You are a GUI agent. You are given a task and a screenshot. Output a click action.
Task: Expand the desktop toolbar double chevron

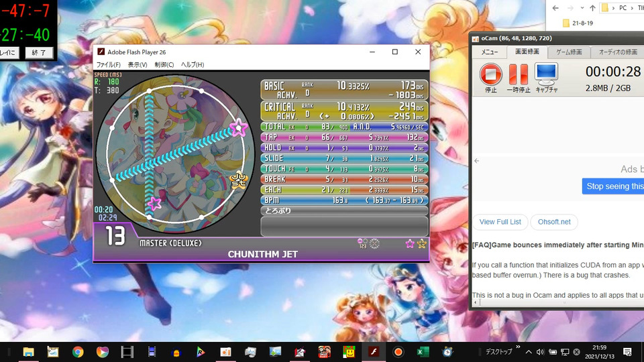point(518,347)
